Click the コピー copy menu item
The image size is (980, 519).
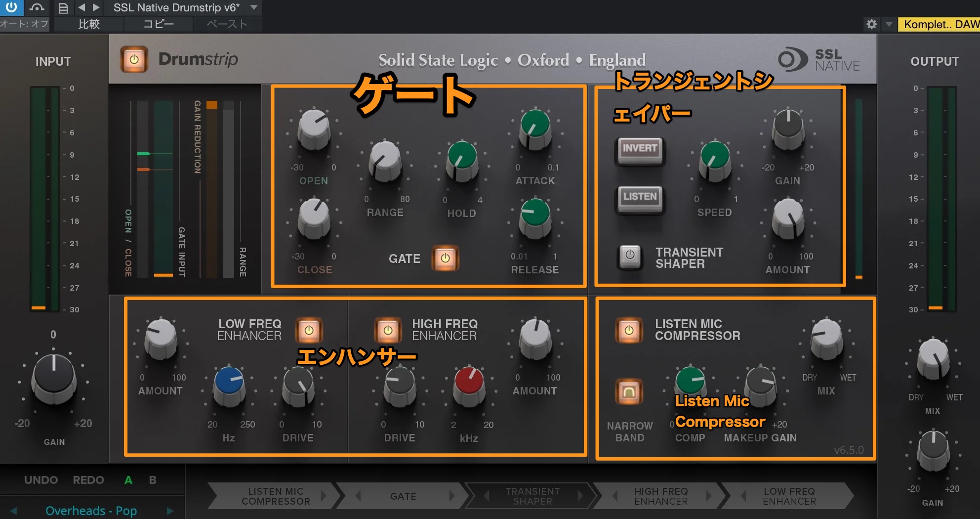click(x=158, y=24)
